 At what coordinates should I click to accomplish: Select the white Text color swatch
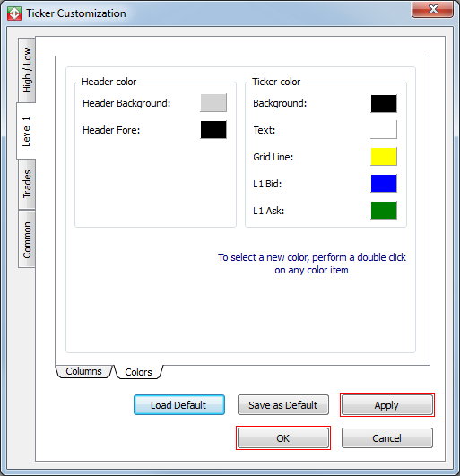[384, 130]
